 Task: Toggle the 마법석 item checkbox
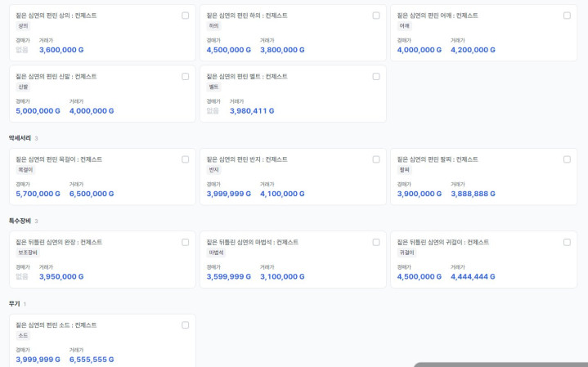[376, 242]
